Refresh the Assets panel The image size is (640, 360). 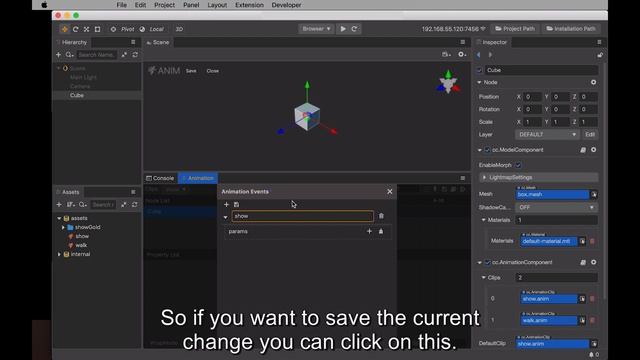coord(135,204)
